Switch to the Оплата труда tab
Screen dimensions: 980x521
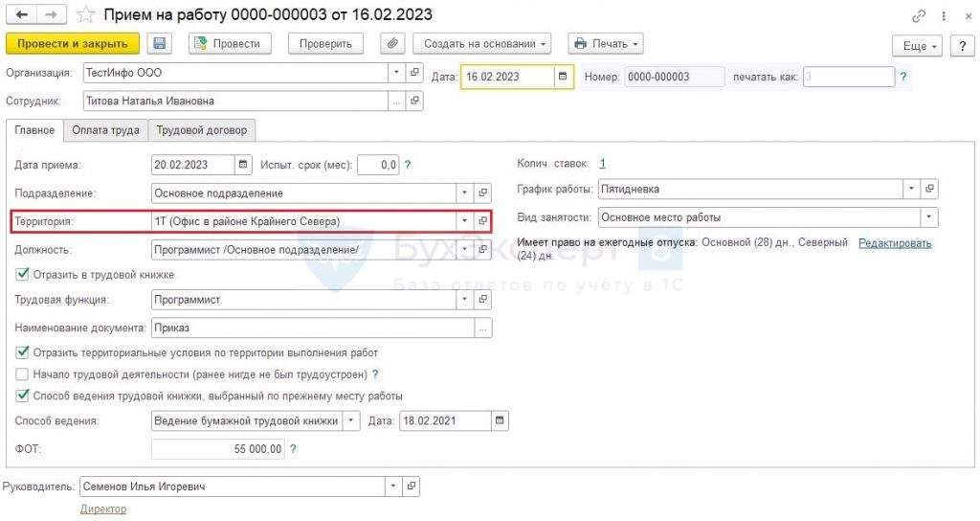105,130
